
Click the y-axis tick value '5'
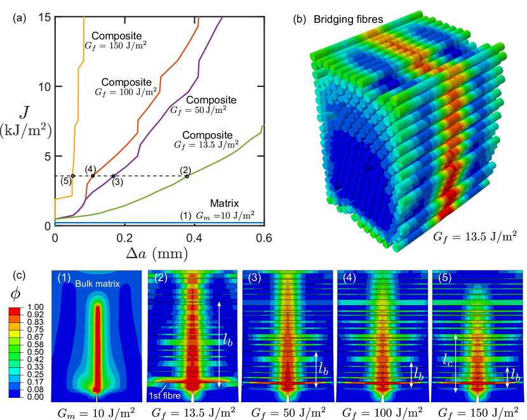click(48, 156)
